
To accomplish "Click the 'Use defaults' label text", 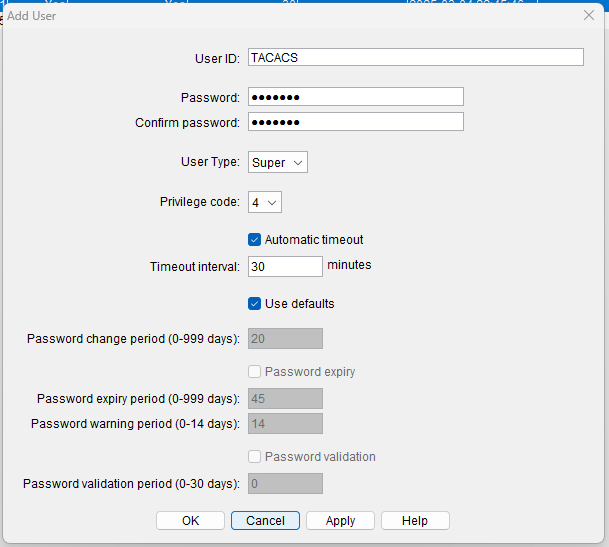I will 299,304.
